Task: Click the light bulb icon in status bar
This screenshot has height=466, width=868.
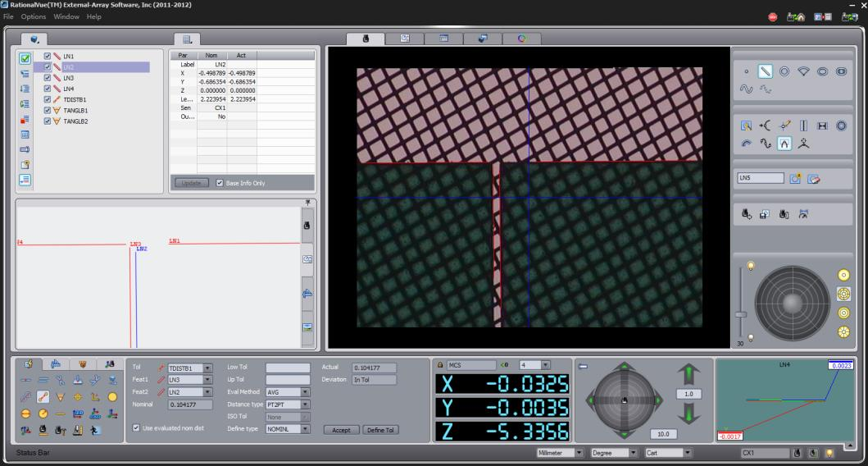Action: pos(829,453)
